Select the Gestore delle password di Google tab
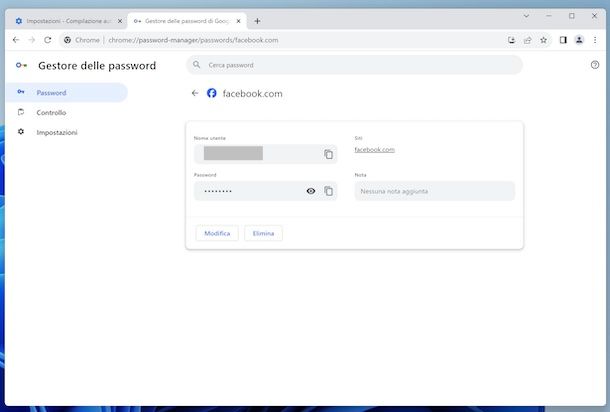Image resolution: width=610 pixels, height=412 pixels. 187,21
